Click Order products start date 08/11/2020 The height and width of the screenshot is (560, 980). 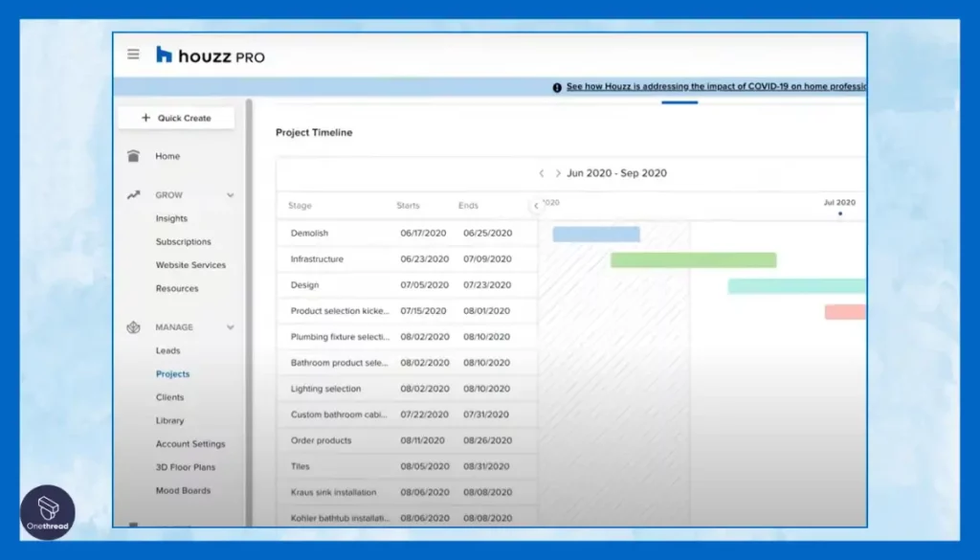422,440
